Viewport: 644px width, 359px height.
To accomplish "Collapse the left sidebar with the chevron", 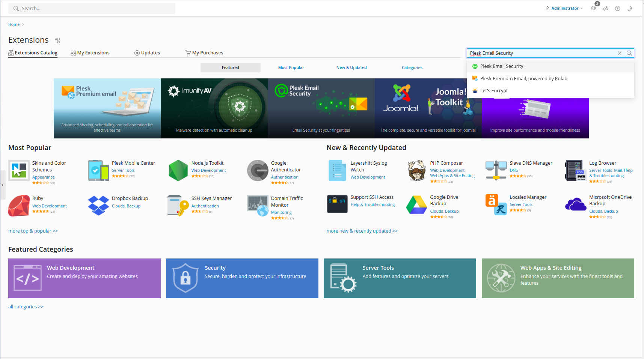I will (x=3, y=185).
